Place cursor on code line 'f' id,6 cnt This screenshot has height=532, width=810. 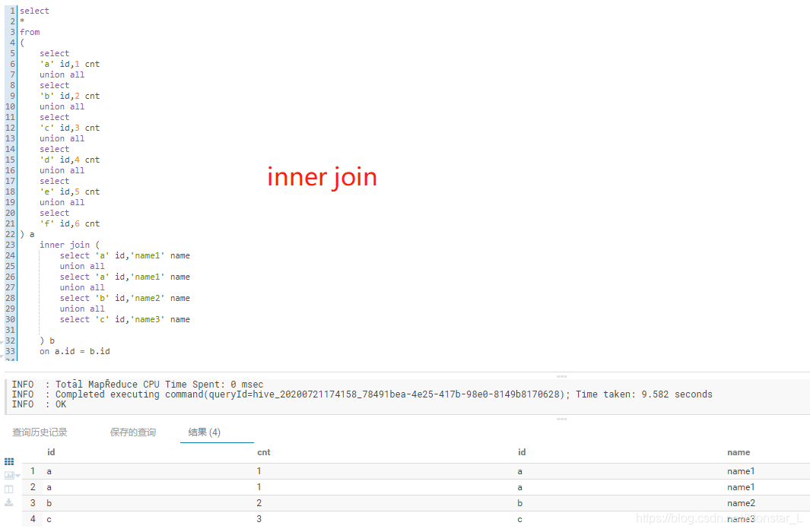[70, 224]
